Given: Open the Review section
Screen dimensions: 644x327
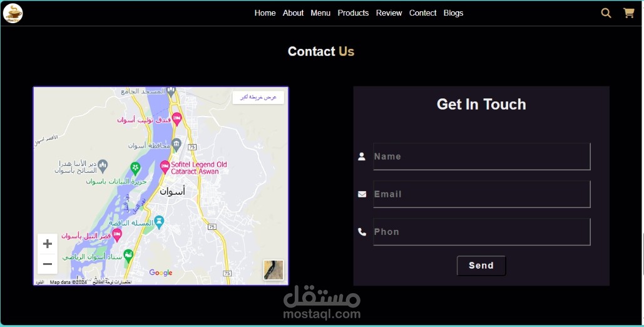Looking at the screenshot, I should (389, 13).
